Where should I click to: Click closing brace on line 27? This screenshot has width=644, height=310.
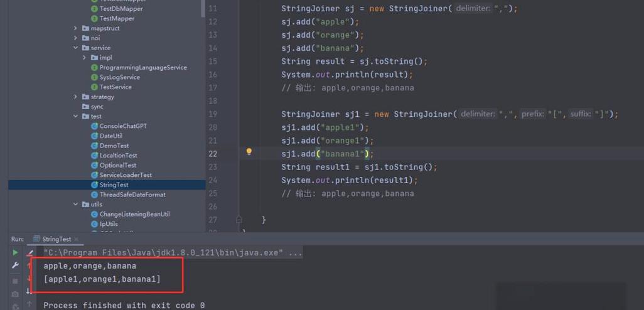(x=264, y=220)
